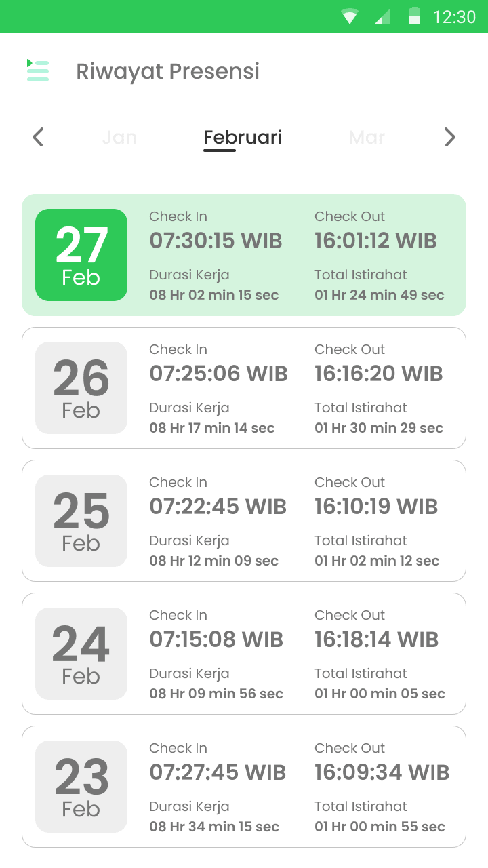488x868 pixels.
Task: Tap the Riwayat Presensi page title
Action: [x=167, y=71]
